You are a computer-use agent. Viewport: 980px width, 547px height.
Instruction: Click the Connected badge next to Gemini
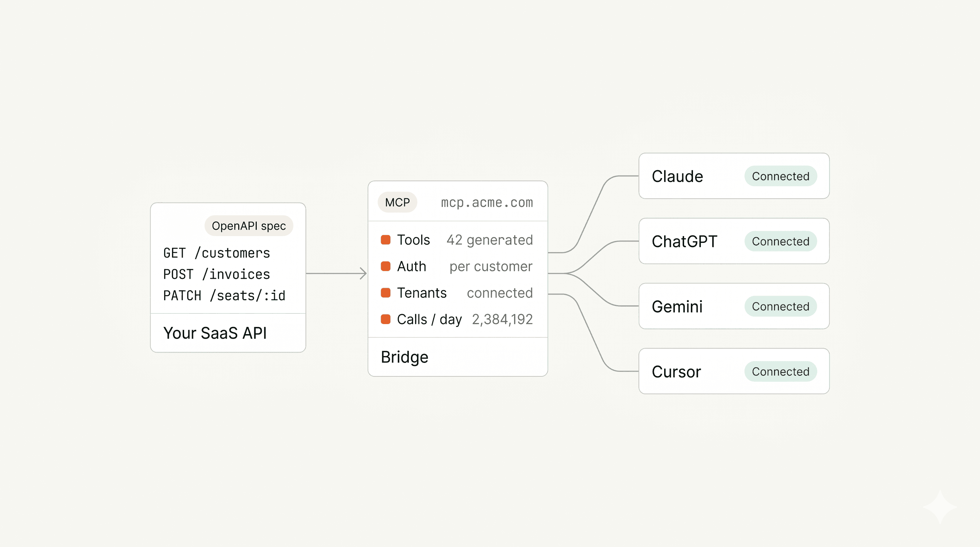pyautogui.click(x=780, y=306)
